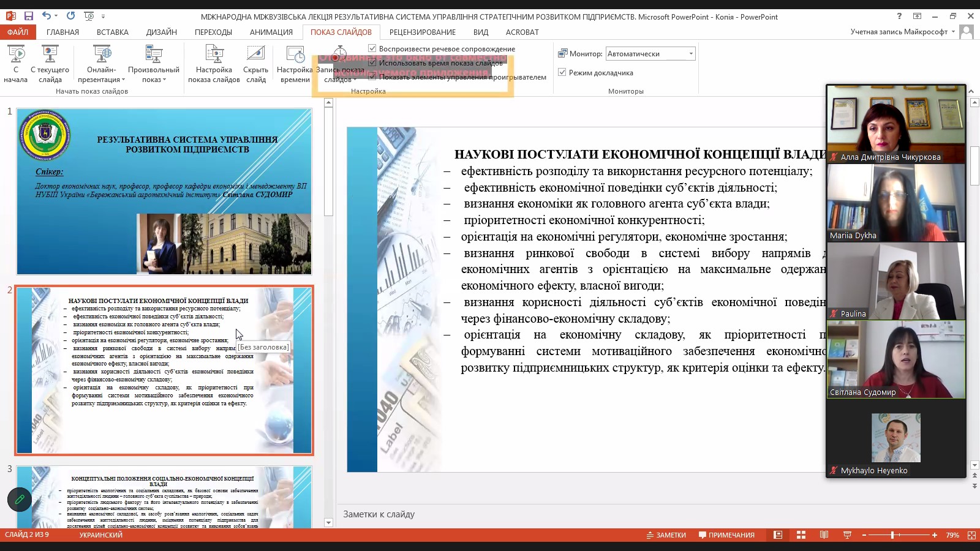This screenshot has height=551, width=980.
Task: Open the ДИЗАЙН ribbon tab
Action: tap(162, 32)
